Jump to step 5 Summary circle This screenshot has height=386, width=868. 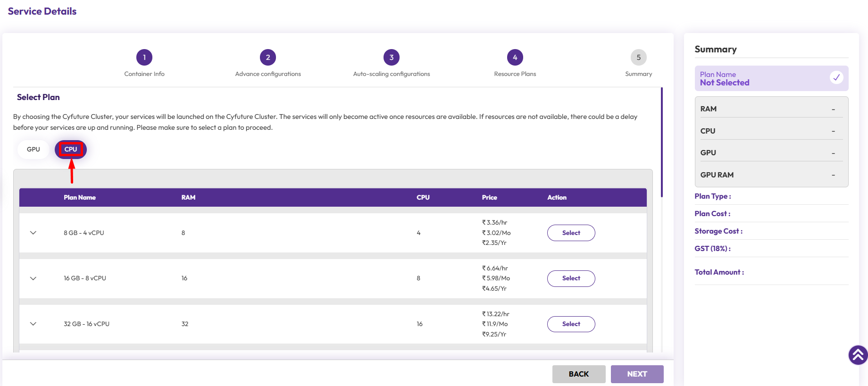click(638, 58)
